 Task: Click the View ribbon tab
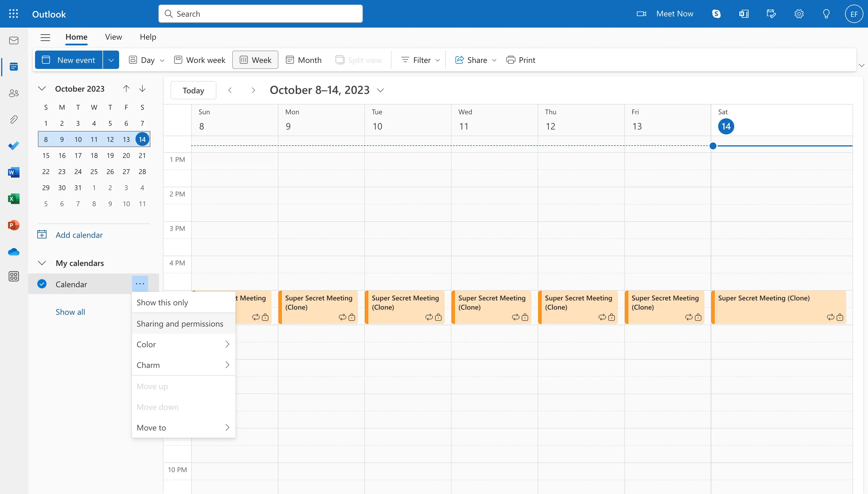pos(113,37)
